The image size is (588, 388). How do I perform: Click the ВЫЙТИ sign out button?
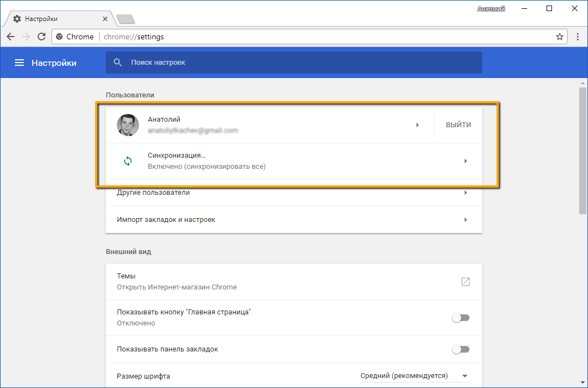tap(458, 125)
